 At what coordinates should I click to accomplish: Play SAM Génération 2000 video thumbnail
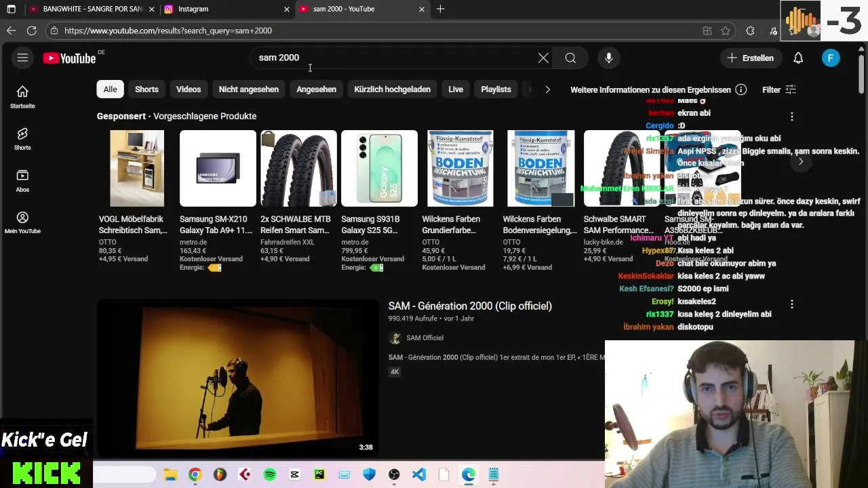pos(238,378)
